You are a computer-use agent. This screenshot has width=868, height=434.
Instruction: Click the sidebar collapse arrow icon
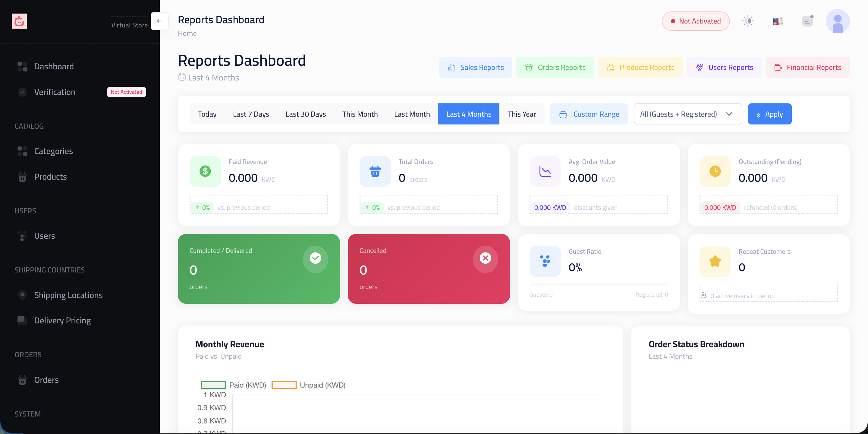(x=159, y=21)
